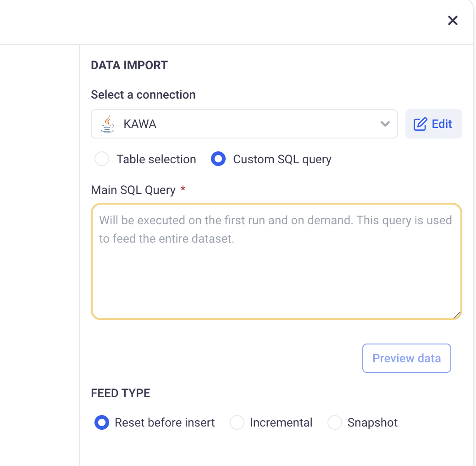
Task: Select the Table selection radio button
Action: click(x=102, y=159)
